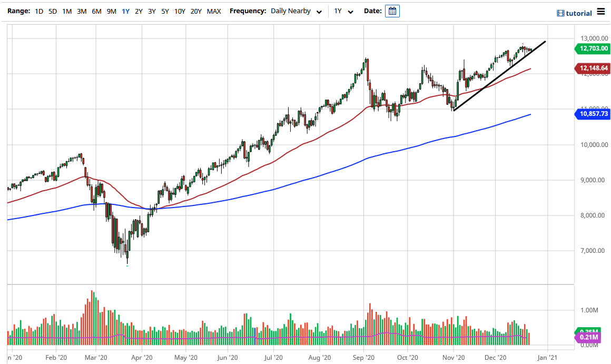Screen dimensions: 611x364
Task: Open the 1Y aggregation dropdown next to Frequency
Action: pos(342,11)
